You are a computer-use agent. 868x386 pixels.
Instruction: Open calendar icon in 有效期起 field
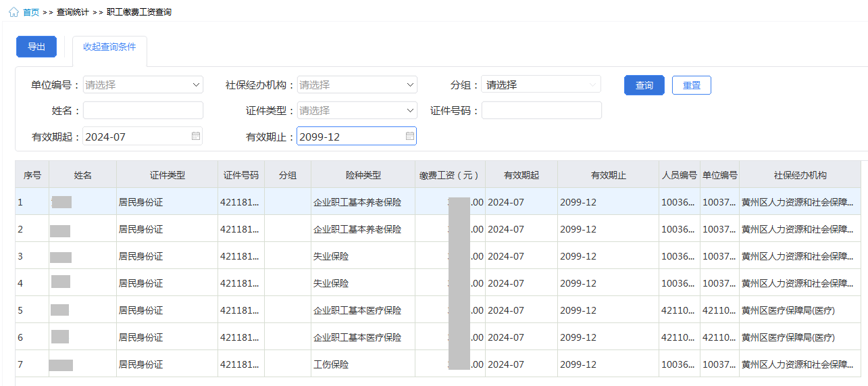click(x=196, y=136)
